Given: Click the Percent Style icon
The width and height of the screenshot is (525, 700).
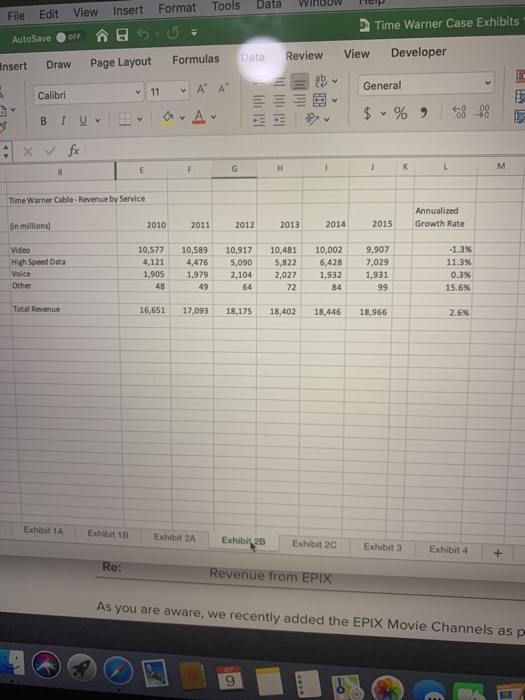Looking at the screenshot, I should tap(400, 113).
